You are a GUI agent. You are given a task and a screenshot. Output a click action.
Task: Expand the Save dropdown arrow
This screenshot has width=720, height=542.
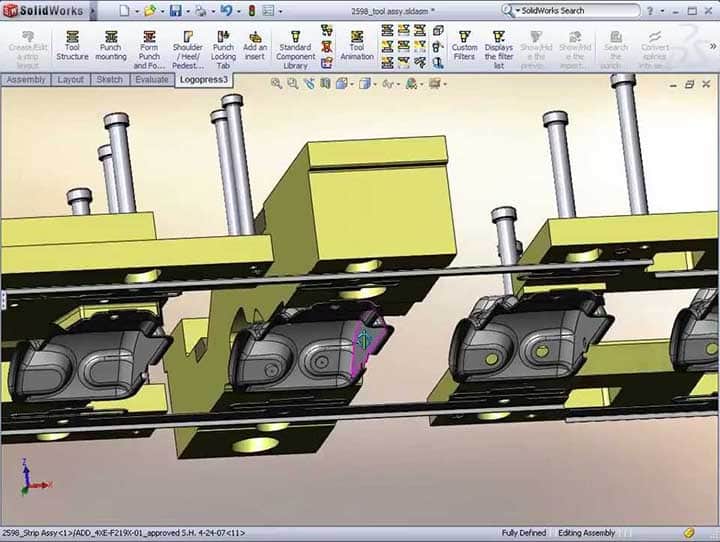tap(189, 11)
